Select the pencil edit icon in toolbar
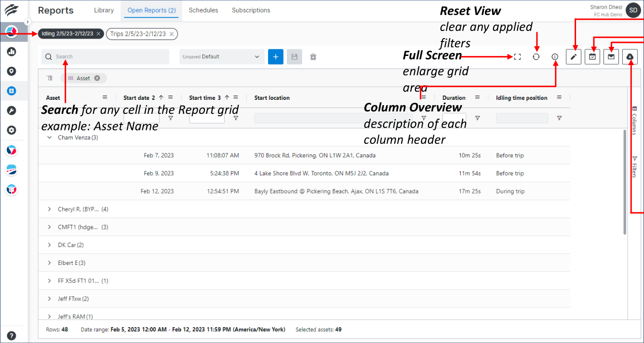This screenshot has width=644, height=343. point(573,56)
